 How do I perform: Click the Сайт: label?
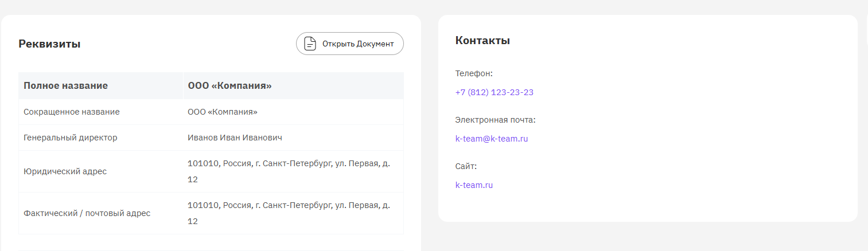(466, 166)
